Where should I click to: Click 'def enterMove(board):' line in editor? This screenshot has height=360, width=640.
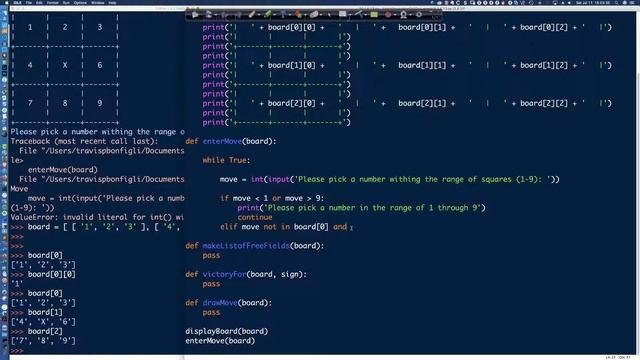(231, 141)
